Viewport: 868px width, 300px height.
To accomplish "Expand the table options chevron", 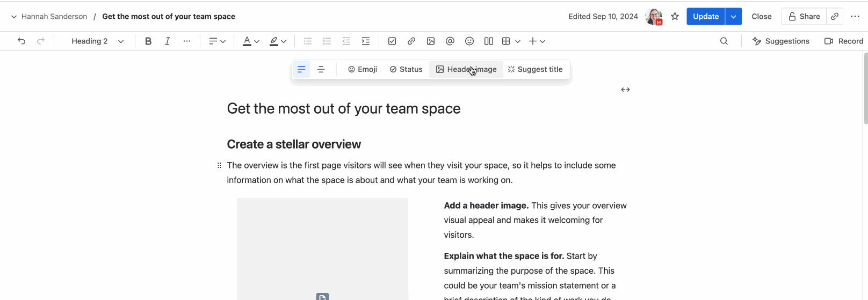I will pyautogui.click(x=518, y=41).
